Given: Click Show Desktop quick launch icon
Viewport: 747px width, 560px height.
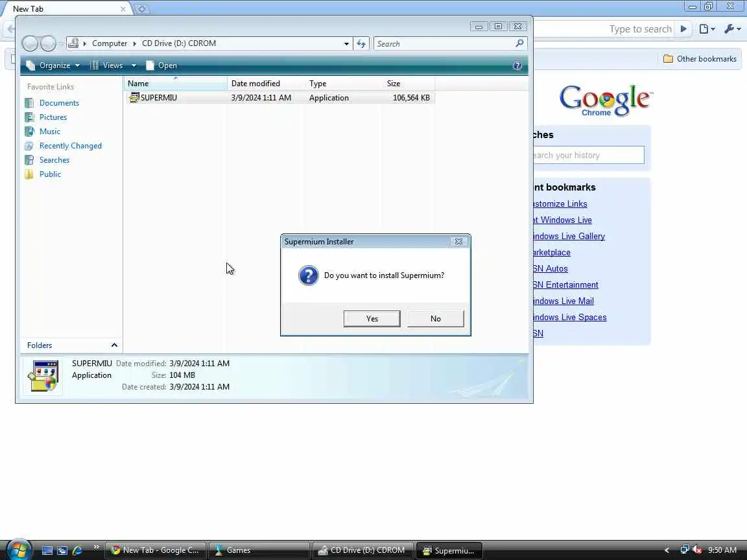Looking at the screenshot, I should click(x=47, y=550).
